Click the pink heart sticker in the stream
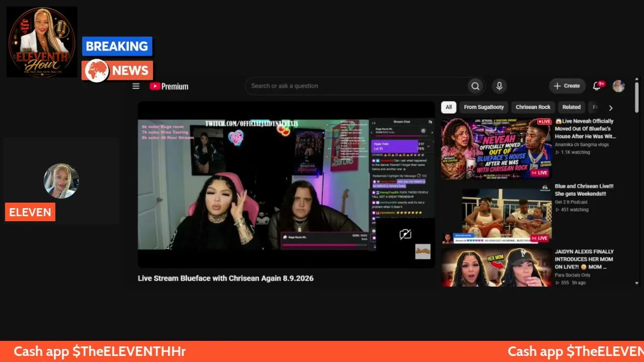This screenshot has width=644, height=362. coord(235,137)
